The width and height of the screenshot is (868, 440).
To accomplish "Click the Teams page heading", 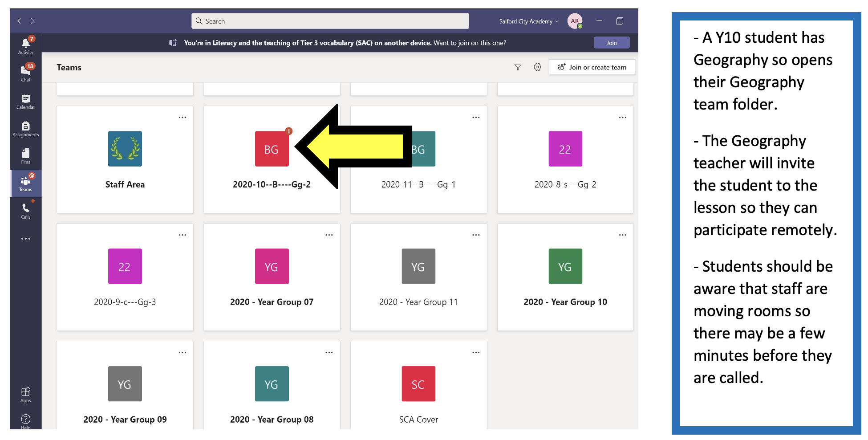I will point(69,67).
